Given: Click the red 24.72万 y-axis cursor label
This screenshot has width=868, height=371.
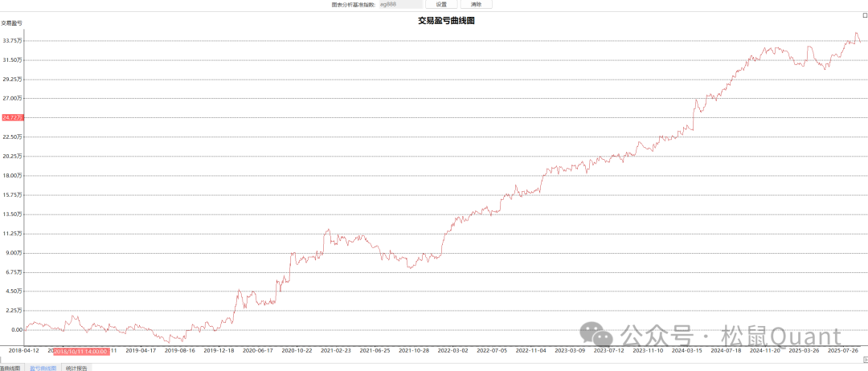Looking at the screenshot, I should tap(12, 117).
